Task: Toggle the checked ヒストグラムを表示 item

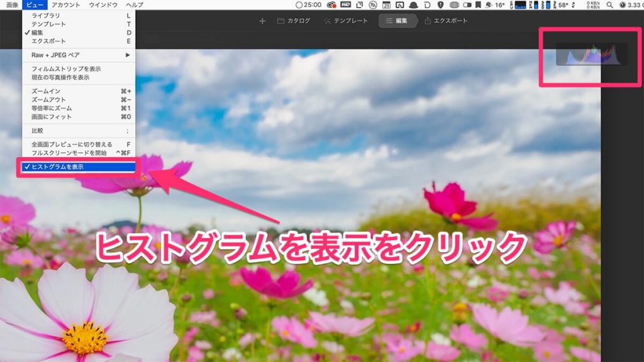Action: click(x=79, y=167)
